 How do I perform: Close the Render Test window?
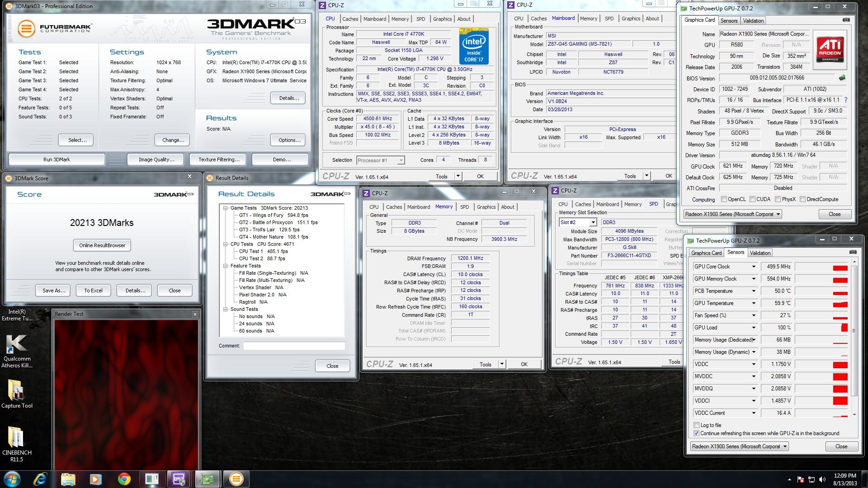(195, 314)
